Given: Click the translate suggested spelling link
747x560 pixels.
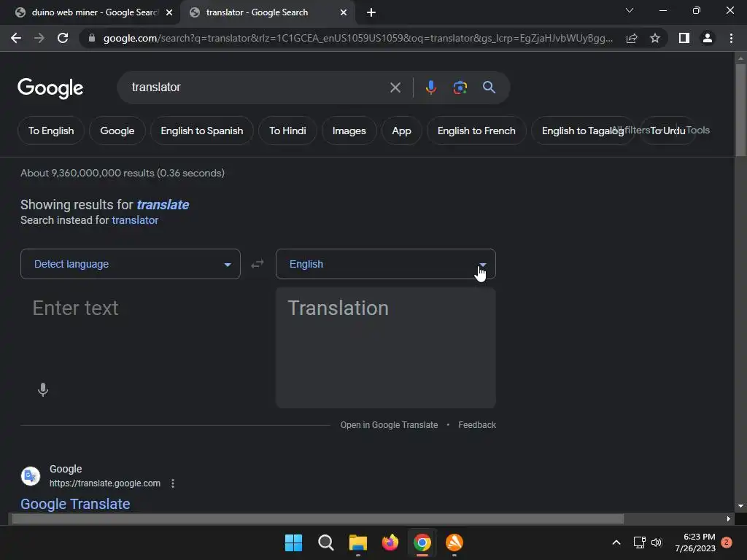Looking at the screenshot, I should [x=163, y=205].
